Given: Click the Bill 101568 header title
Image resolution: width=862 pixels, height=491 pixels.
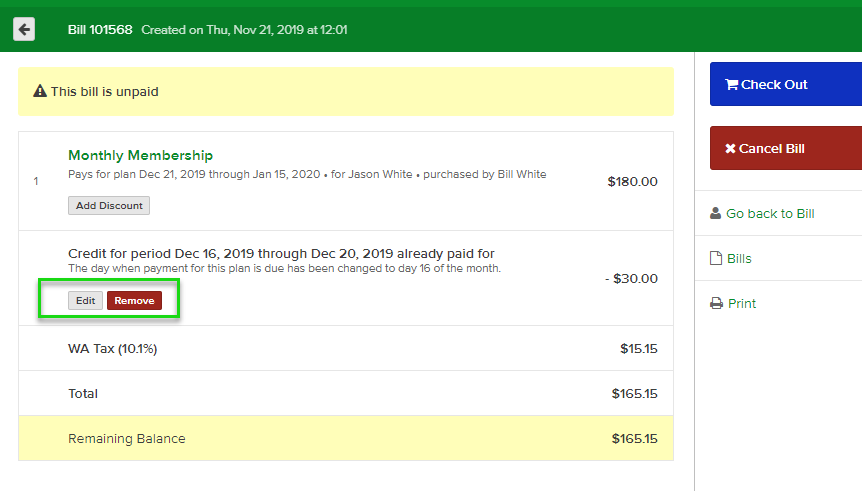Looking at the screenshot, I should [x=100, y=30].
